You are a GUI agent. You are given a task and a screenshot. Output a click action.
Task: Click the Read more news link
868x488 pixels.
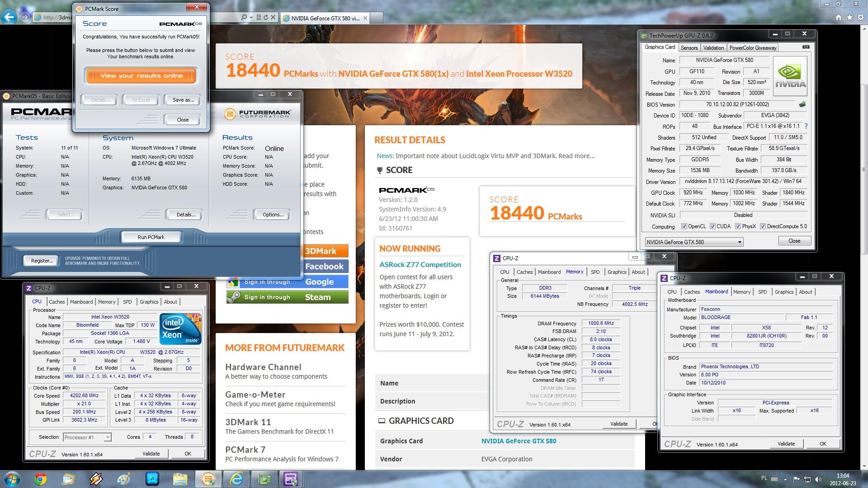coord(576,156)
